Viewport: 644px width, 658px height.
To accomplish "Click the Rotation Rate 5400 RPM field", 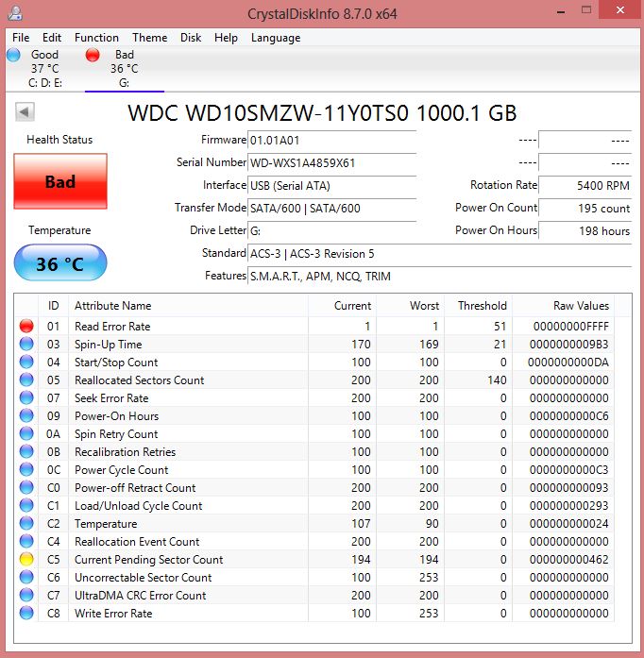I will [x=585, y=185].
